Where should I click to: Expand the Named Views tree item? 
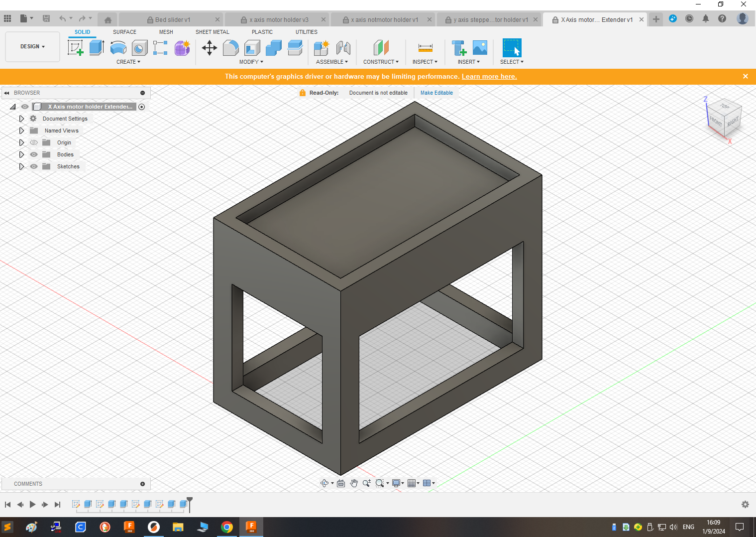pyautogui.click(x=21, y=131)
